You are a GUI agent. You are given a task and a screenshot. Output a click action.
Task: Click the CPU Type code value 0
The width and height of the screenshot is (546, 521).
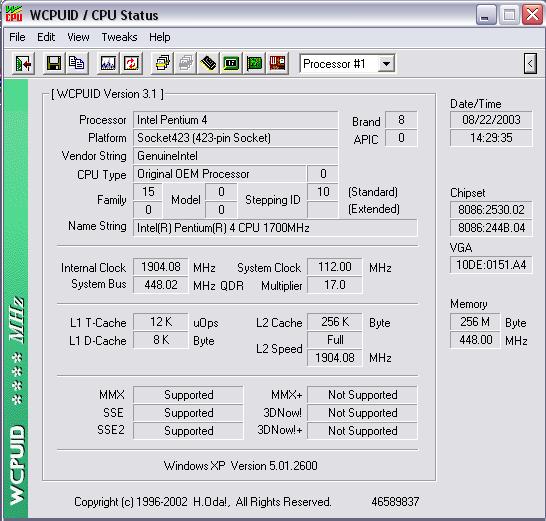click(x=323, y=174)
